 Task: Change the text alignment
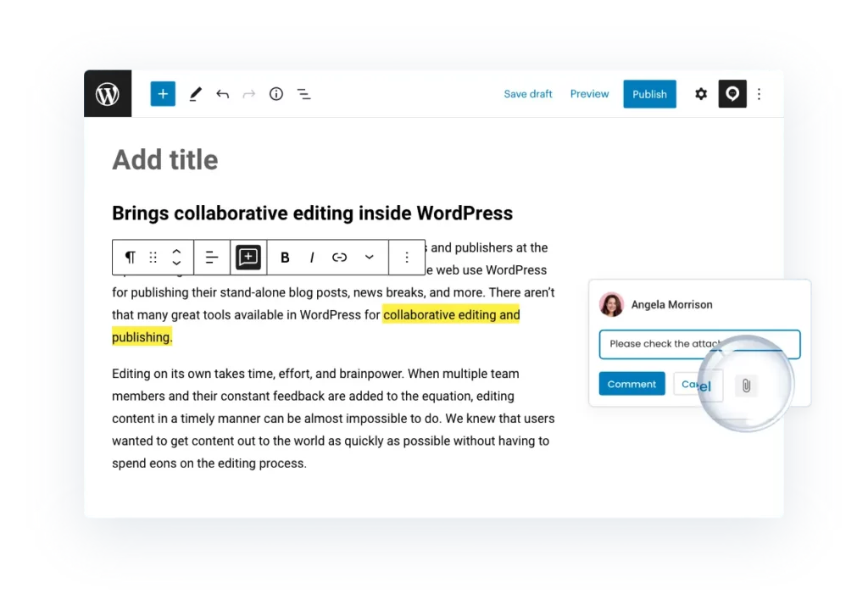(x=212, y=258)
